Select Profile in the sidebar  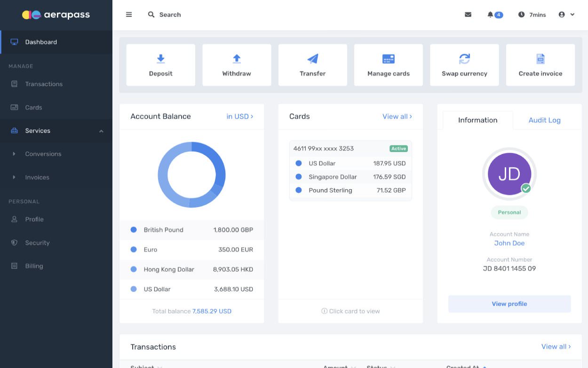[x=56, y=219]
